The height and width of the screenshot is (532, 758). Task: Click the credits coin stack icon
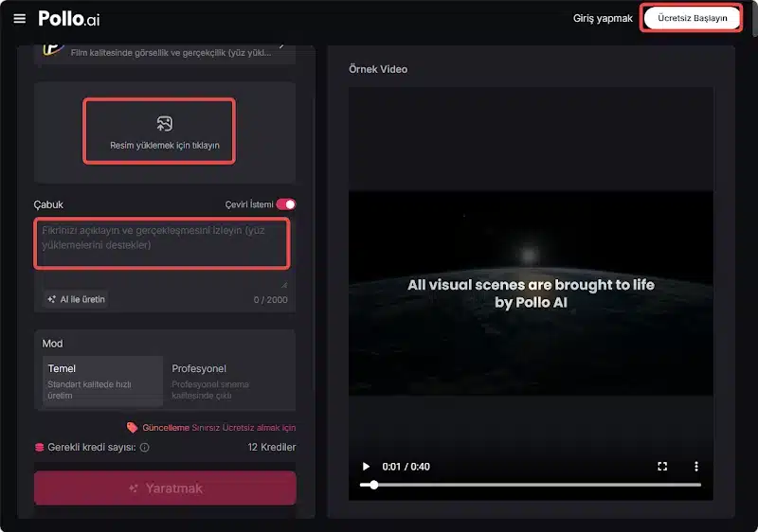40,448
